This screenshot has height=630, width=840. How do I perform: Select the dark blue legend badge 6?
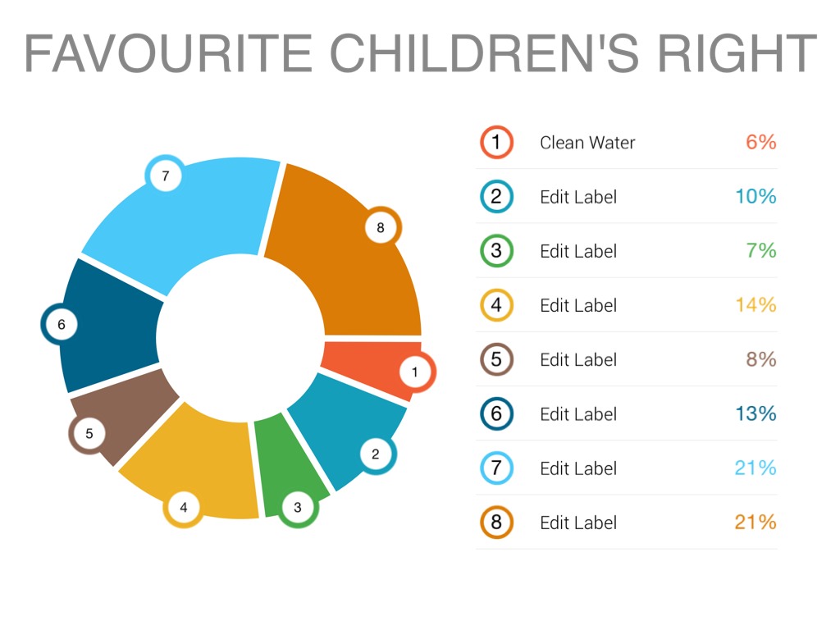click(x=496, y=413)
